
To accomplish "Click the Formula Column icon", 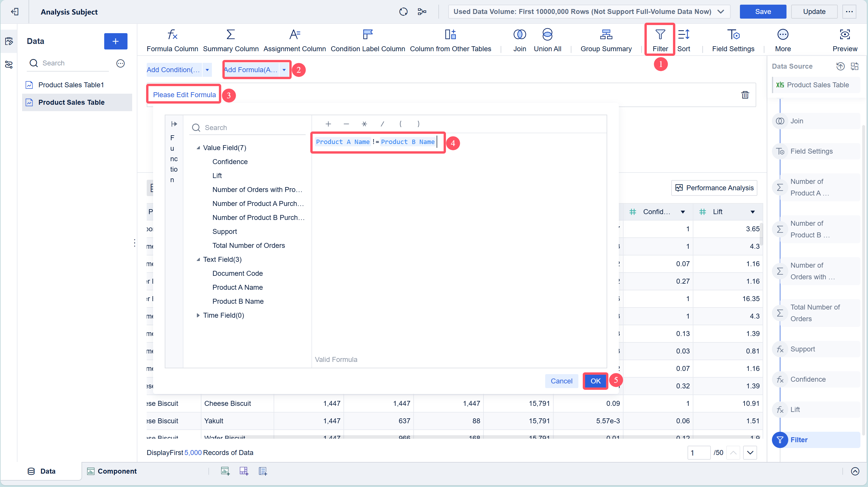I will [x=172, y=34].
